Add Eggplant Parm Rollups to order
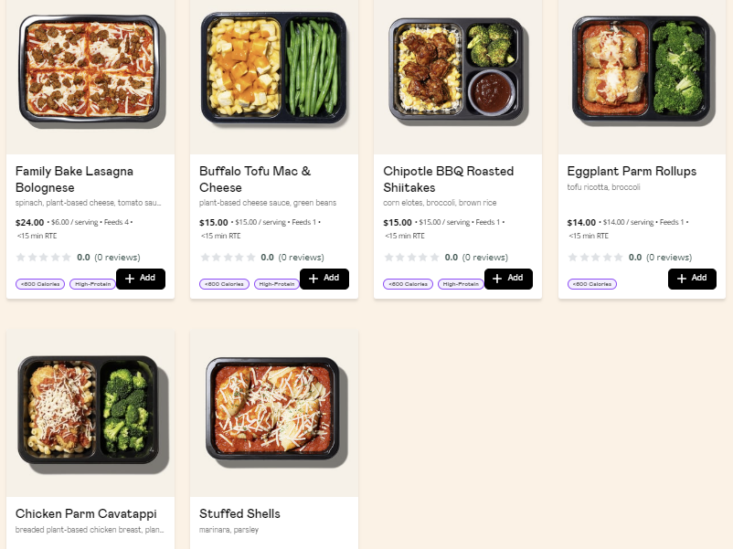733x549 pixels. coord(692,279)
